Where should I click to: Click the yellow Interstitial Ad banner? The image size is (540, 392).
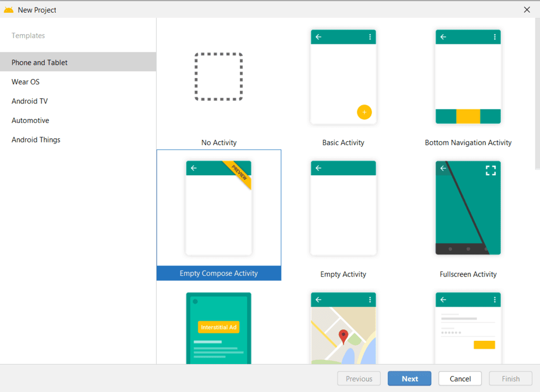[x=218, y=327]
